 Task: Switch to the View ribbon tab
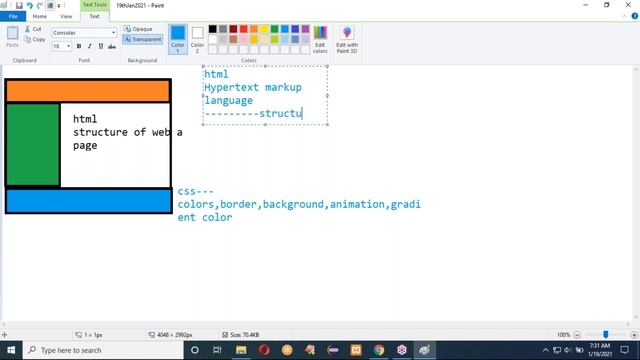click(x=66, y=16)
